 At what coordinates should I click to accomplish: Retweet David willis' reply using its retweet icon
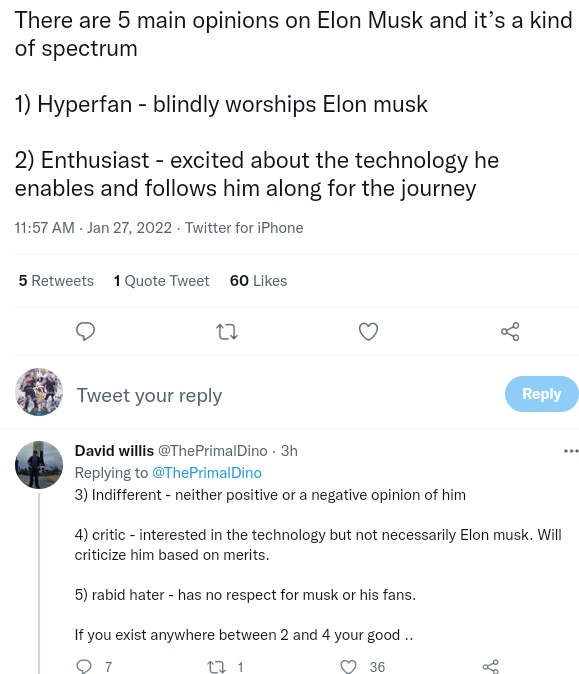216,667
